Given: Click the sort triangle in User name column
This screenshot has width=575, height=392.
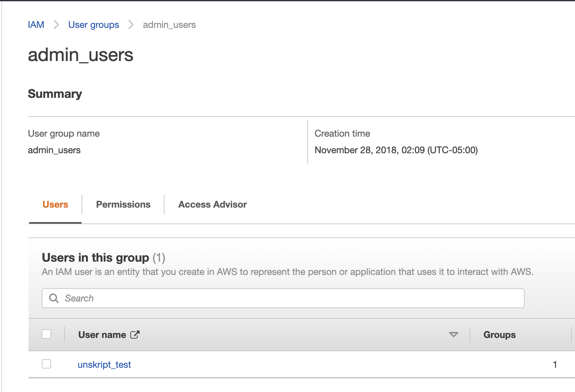Looking at the screenshot, I should click(453, 335).
